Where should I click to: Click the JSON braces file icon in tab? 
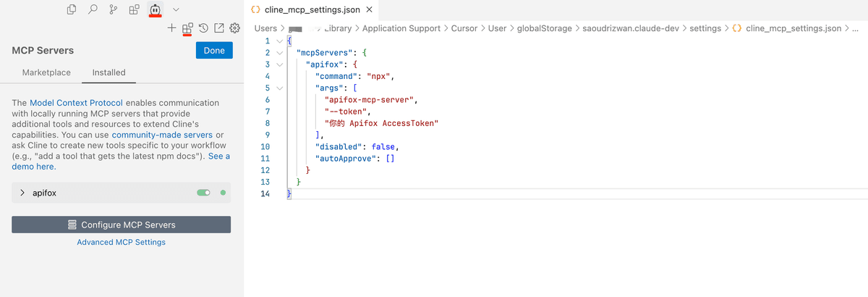pyautogui.click(x=255, y=10)
